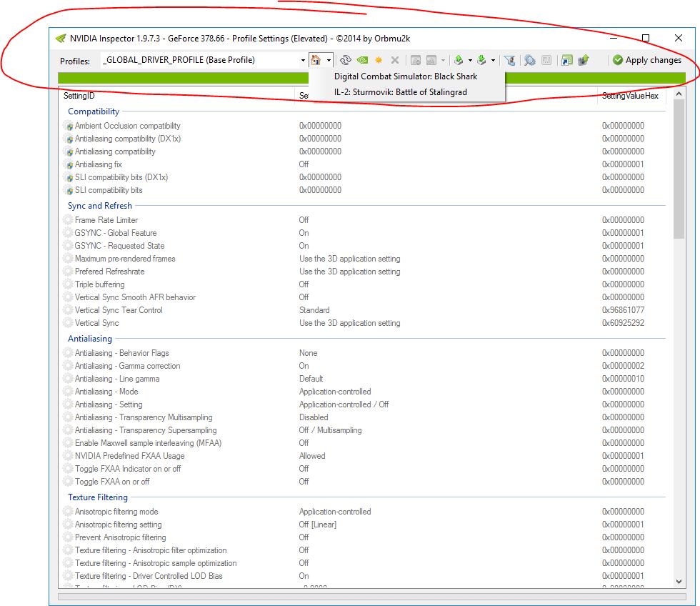Select Vertical Sync Smooth AFR behavior row

(x=364, y=297)
